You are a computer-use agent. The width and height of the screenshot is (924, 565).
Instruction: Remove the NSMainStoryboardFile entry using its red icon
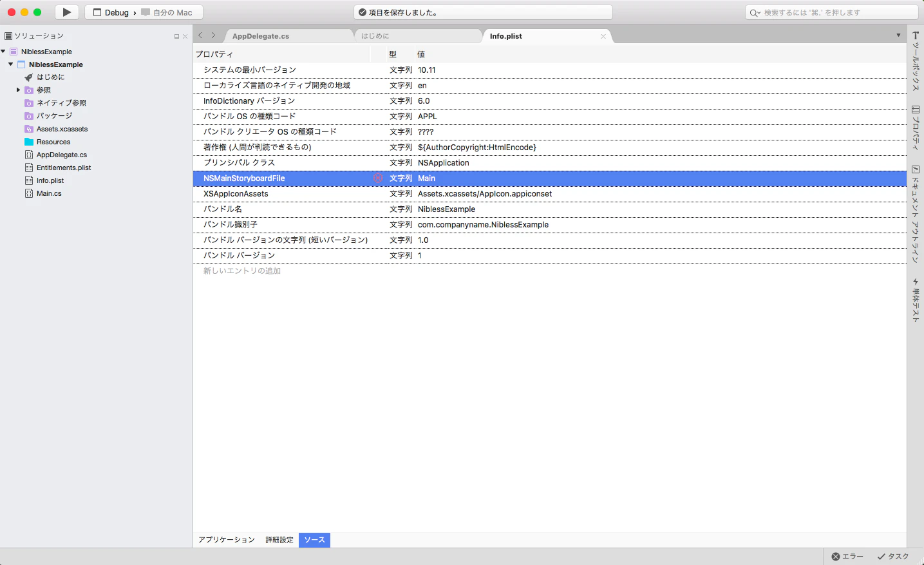[x=378, y=178]
